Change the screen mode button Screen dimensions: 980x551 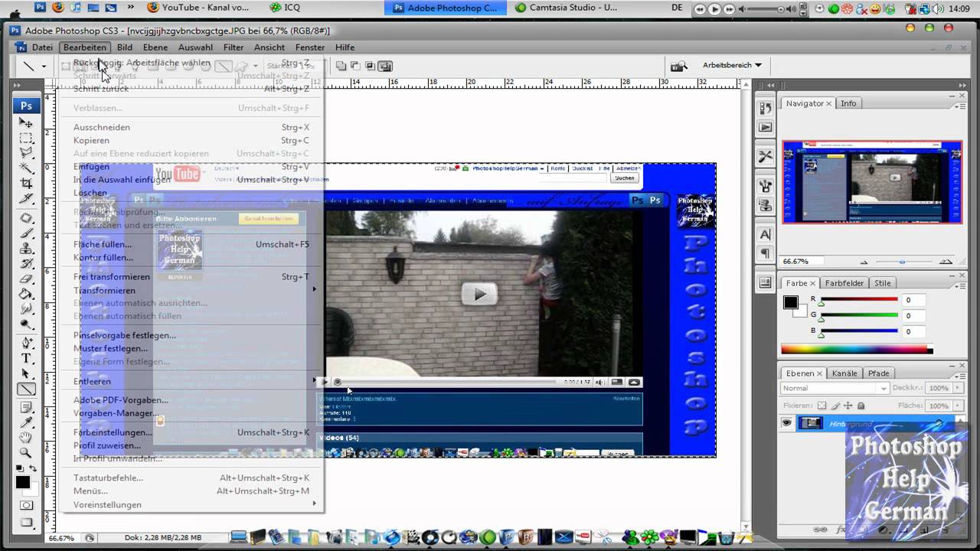[x=26, y=523]
